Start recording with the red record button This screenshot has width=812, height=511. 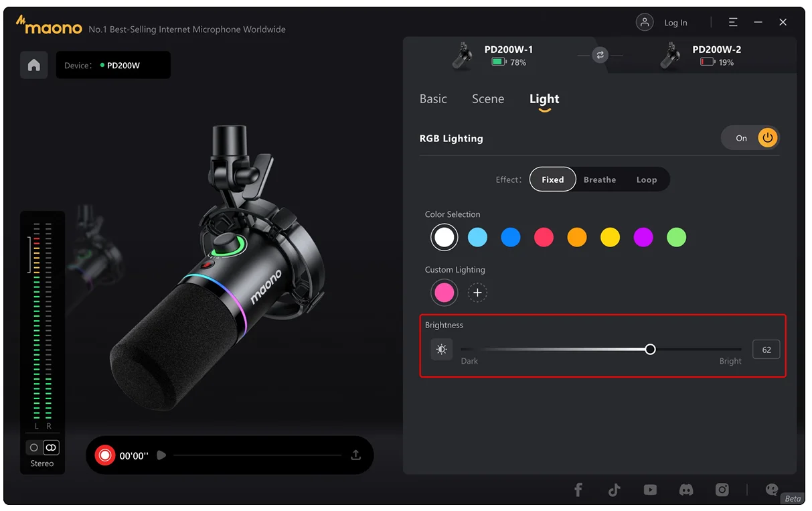tap(105, 455)
